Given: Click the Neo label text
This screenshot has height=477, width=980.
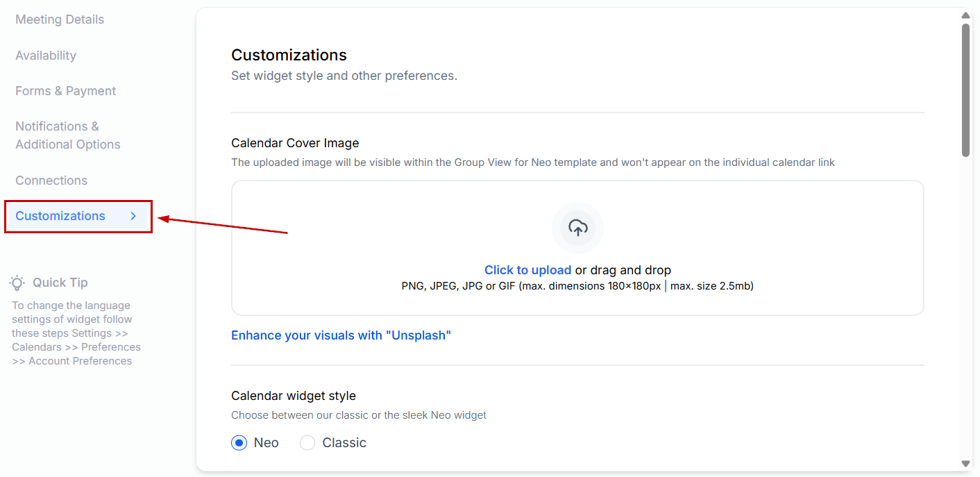Looking at the screenshot, I should (x=267, y=443).
